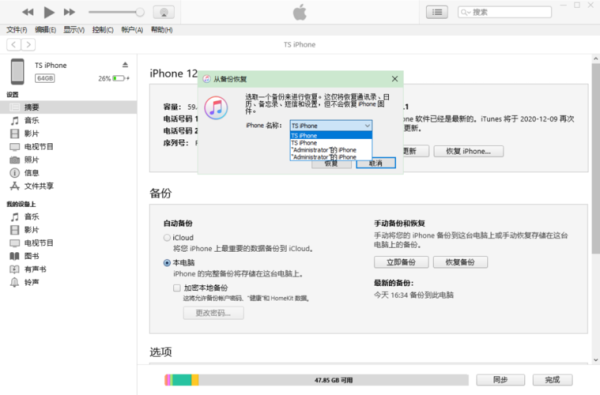Screen dimensions: 600x395
Task: Open the 文件(F) menu
Action: [17, 30]
